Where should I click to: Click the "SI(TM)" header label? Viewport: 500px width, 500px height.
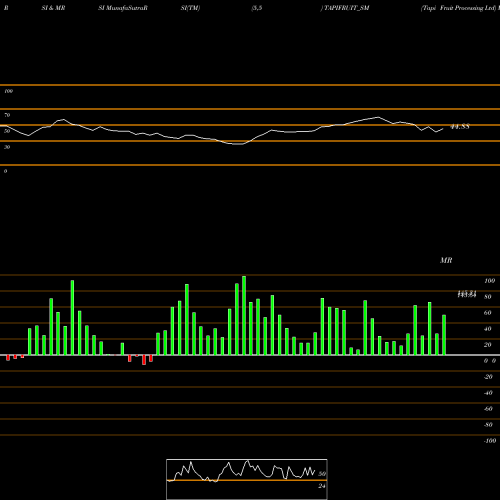[x=190, y=8]
